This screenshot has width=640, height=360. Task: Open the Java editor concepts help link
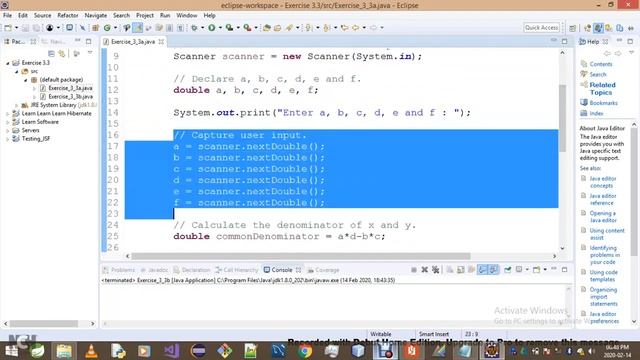point(603,182)
